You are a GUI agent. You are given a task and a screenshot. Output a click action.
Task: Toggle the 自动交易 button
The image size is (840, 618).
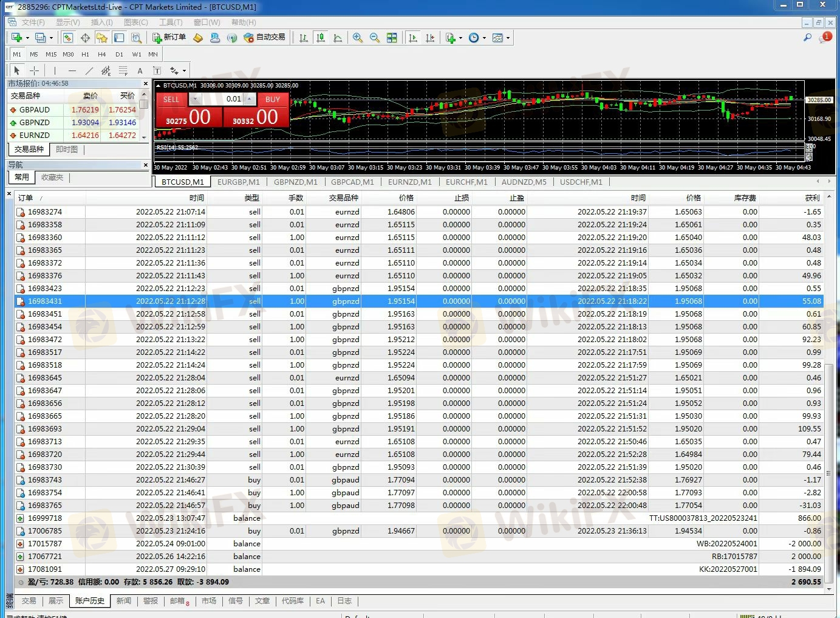tap(264, 38)
